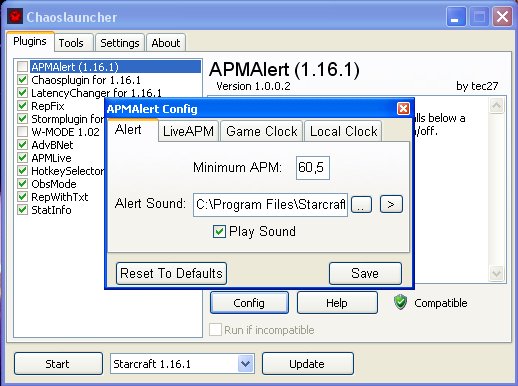Switch to the Game Clock tab
518x386 pixels.
pyautogui.click(x=262, y=131)
